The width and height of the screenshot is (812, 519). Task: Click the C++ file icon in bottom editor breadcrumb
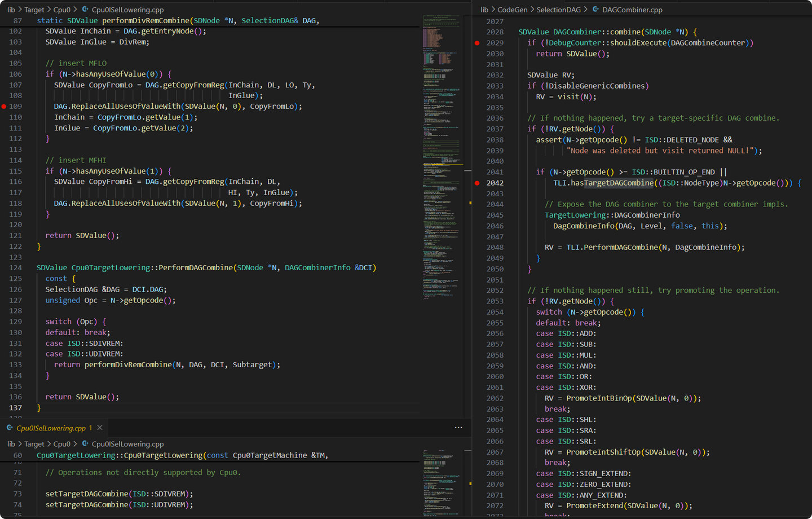pos(85,444)
